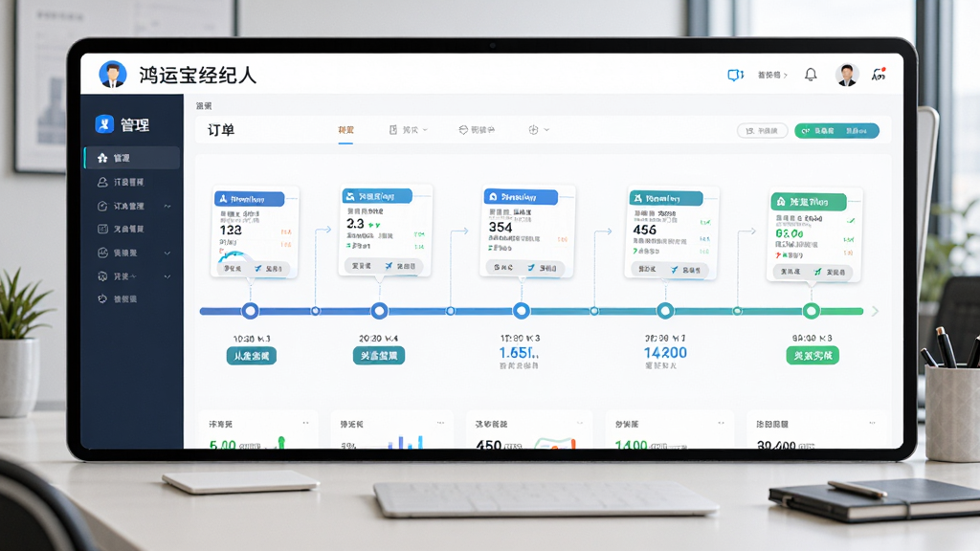Click the home icon on the green-headed card
The height and width of the screenshot is (551, 980).
pos(781,202)
